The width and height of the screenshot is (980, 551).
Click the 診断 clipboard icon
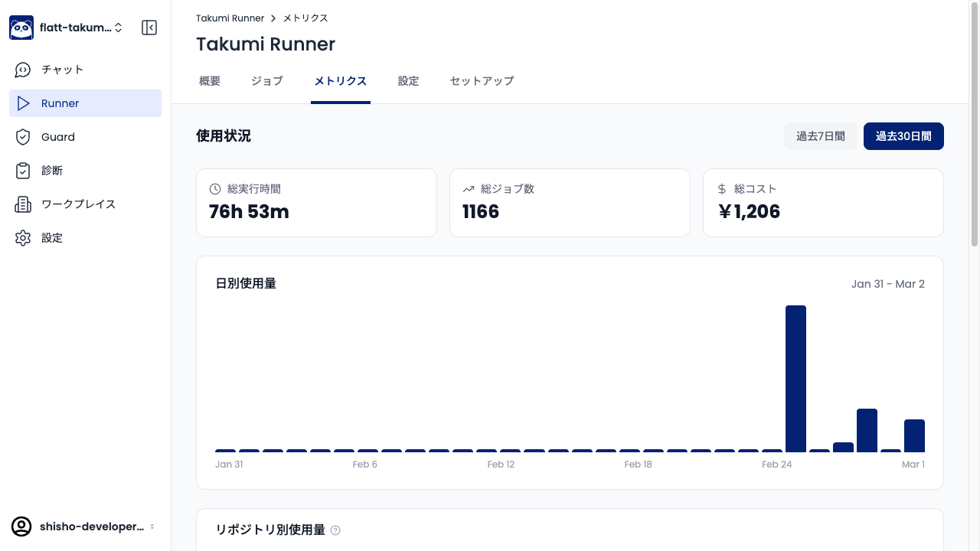(x=23, y=171)
